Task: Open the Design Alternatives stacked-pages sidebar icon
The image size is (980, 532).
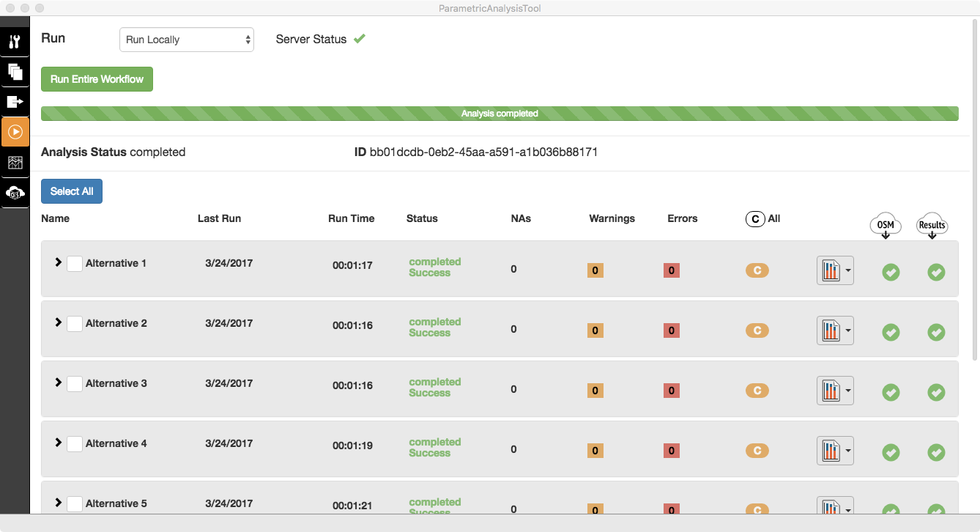Action: click(x=15, y=72)
